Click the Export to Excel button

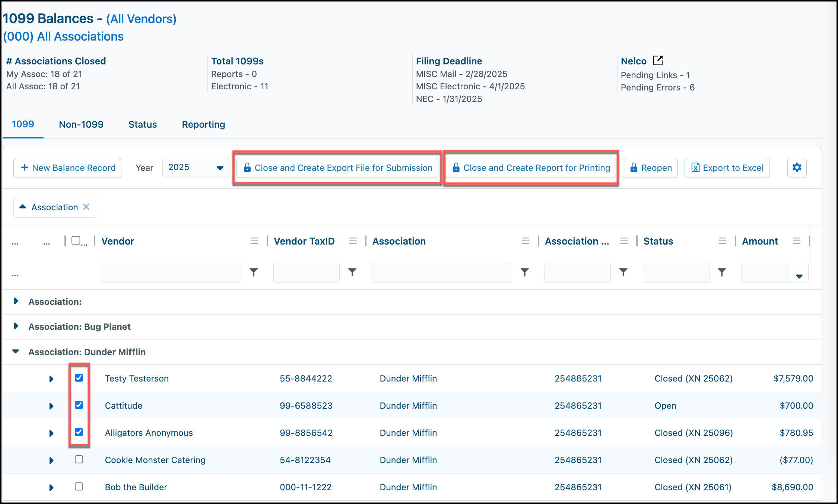727,168
